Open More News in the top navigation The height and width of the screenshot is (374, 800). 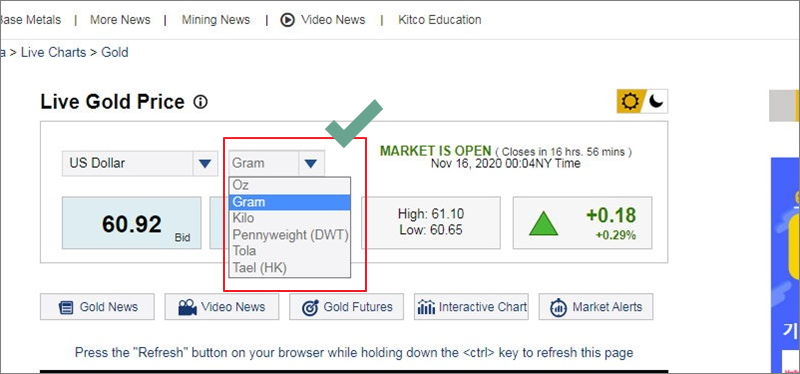click(120, 20)
